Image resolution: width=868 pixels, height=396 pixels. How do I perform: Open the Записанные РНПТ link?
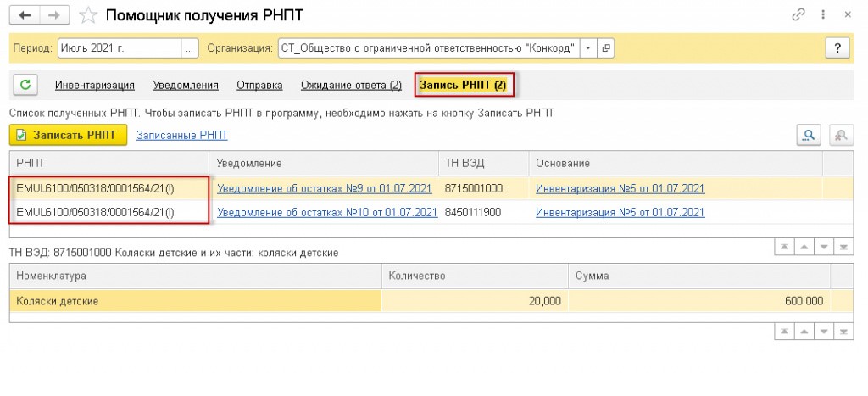click(x=182, y=135)
